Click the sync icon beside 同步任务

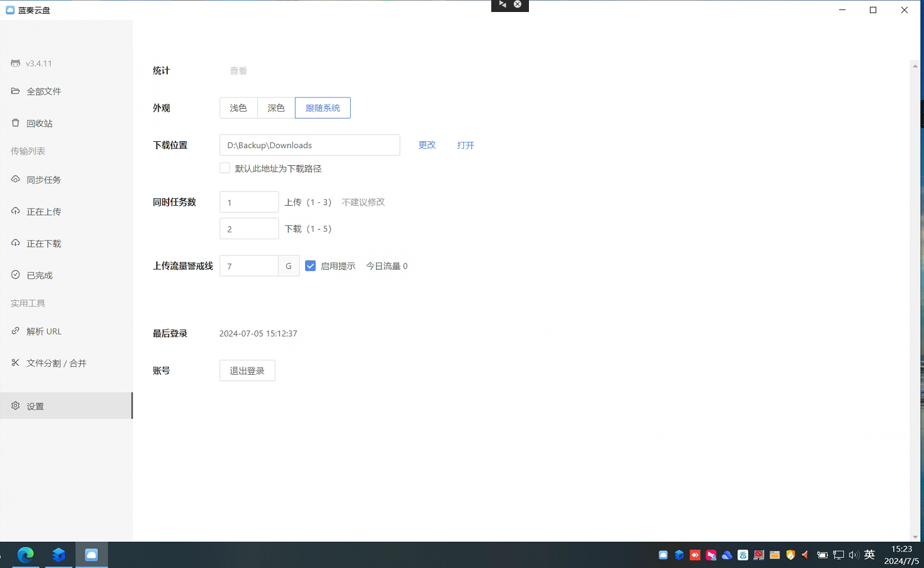tap(15, 179)
